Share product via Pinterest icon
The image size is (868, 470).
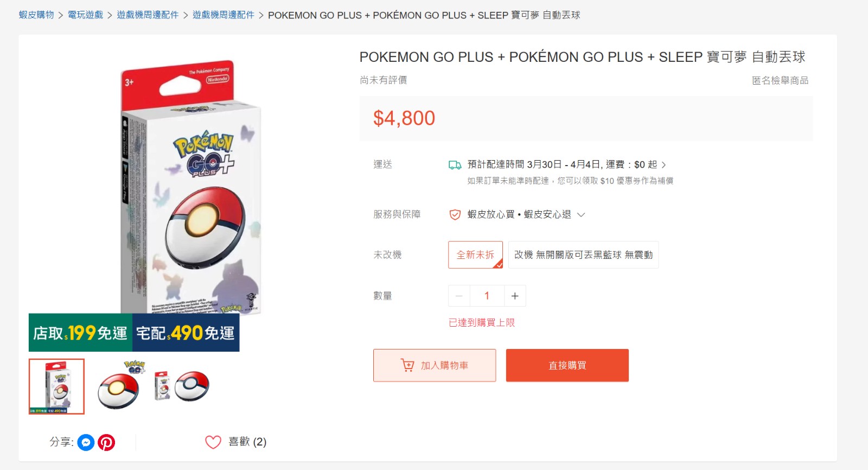click(106, 443)
